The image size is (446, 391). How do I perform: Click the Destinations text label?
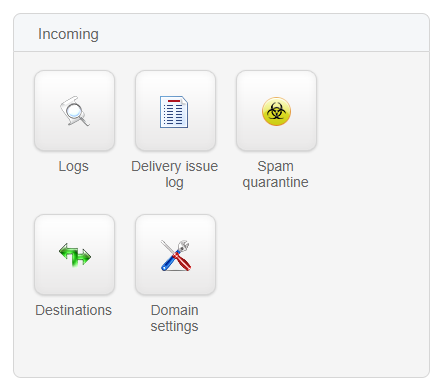74,310
